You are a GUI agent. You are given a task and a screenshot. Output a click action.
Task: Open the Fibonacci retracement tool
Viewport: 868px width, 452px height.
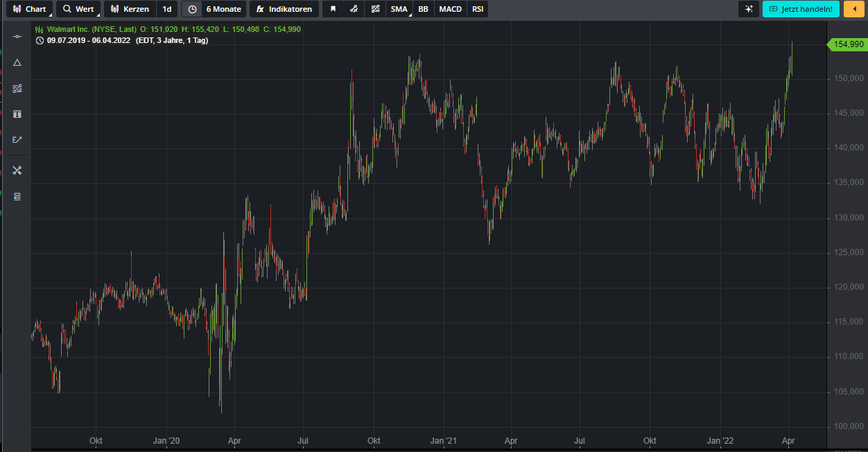[17, 88]
